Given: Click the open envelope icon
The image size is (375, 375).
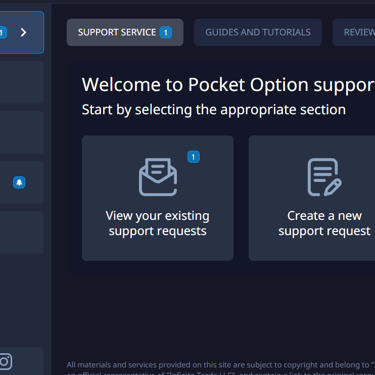Looking at the screenshot, I should point(158,177).
